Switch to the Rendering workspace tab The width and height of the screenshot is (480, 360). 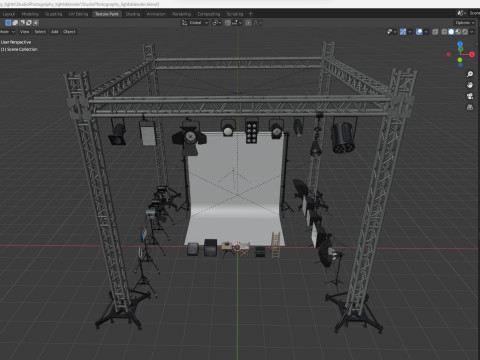(x=182, y=14)
